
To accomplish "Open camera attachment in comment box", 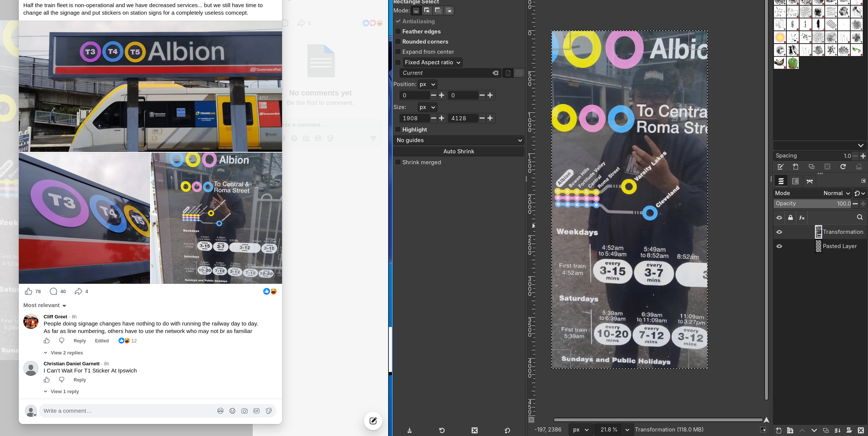I will (244, 411).
